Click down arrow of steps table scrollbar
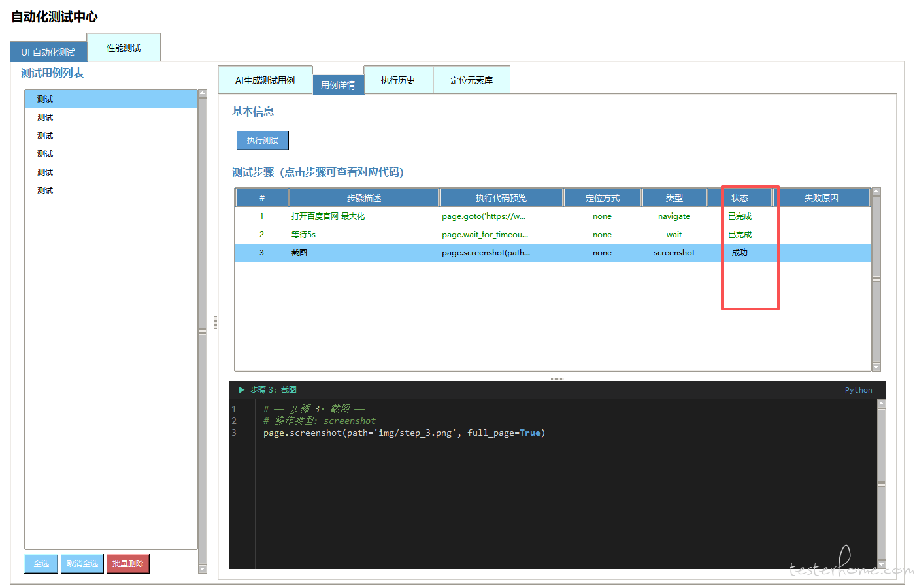The height and width of the screenshot is (588, 915). tap(876, 367)
